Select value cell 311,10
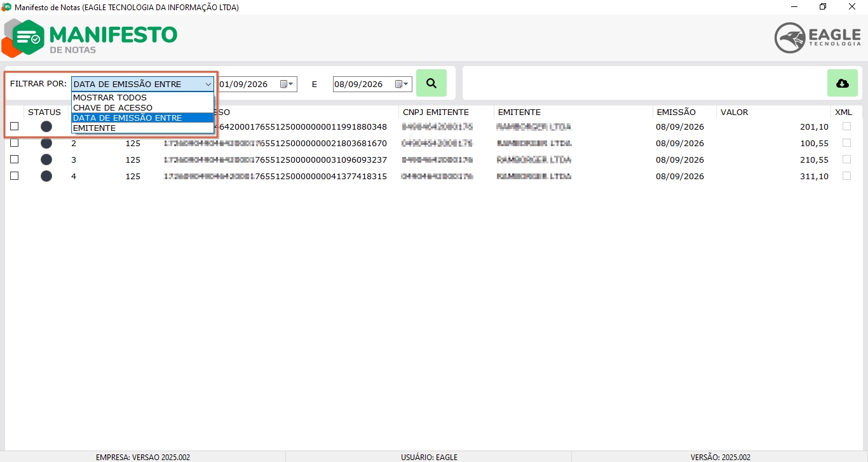Image resolution: width=868 pixels, height=462 pixels. tap(814, 177)
